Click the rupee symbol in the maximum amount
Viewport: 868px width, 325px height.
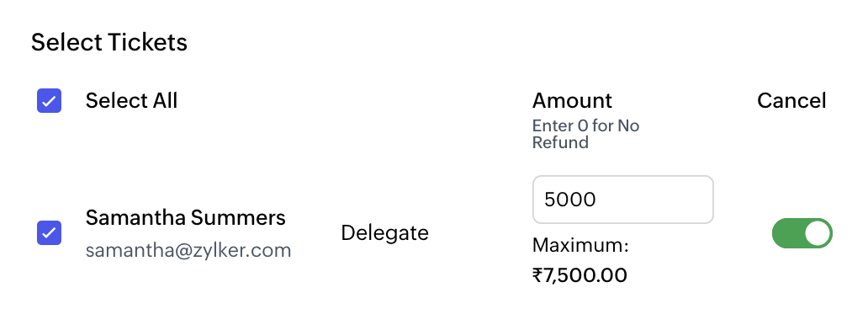(x=537, y=275)
